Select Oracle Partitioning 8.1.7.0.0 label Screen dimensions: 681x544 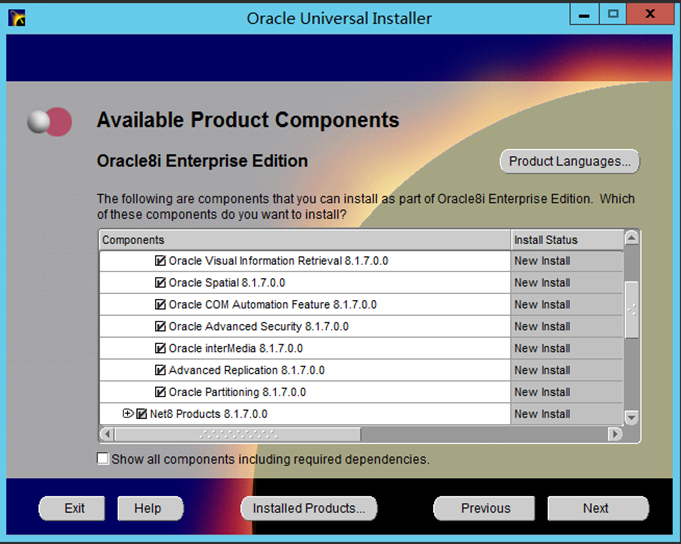(x=237, y=392)
